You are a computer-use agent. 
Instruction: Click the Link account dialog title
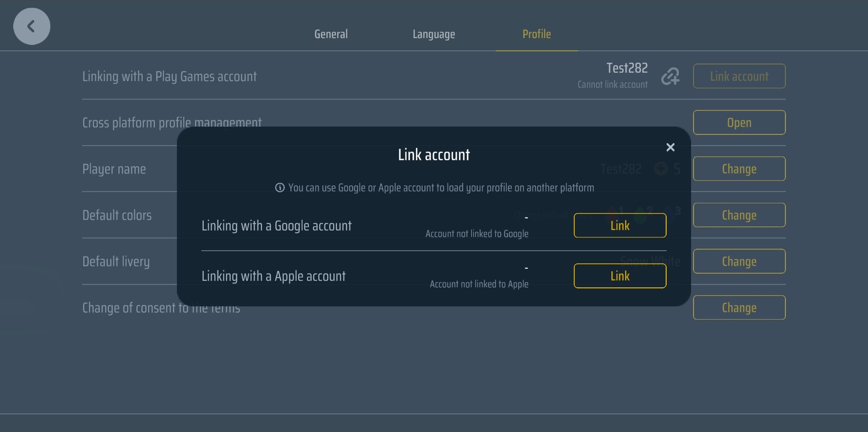pyautogui.click(x=433, y=154)
